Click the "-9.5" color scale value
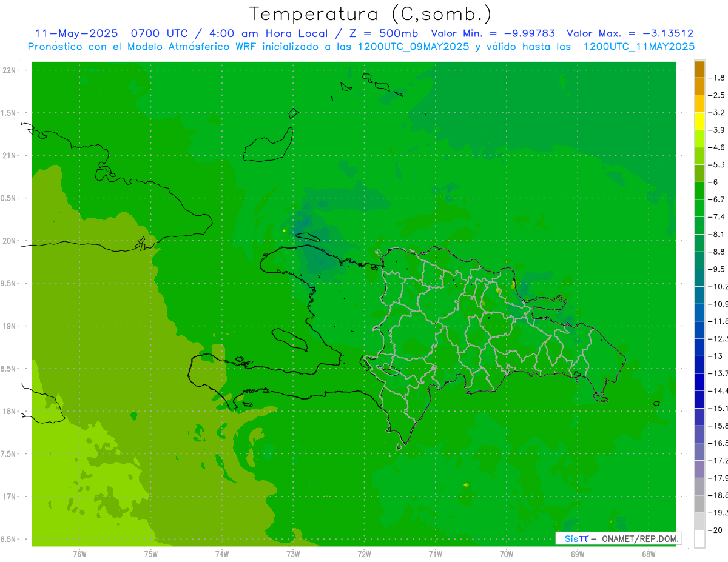Viewport: 728px width, 562px height. pos(716,269)
